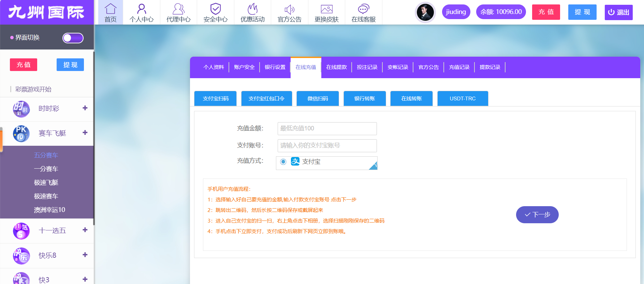Click the jiuding username badge
Screen dimensions: 644x284
coord(456,12)
